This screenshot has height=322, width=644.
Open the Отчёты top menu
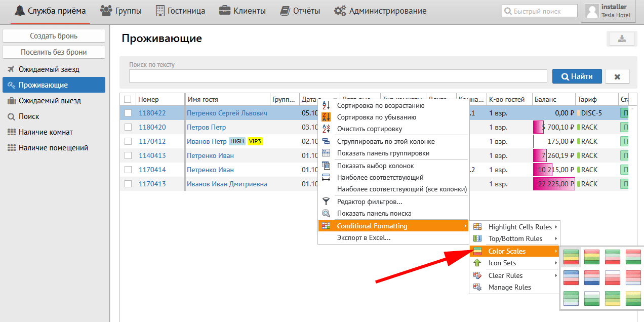[300, 11]
